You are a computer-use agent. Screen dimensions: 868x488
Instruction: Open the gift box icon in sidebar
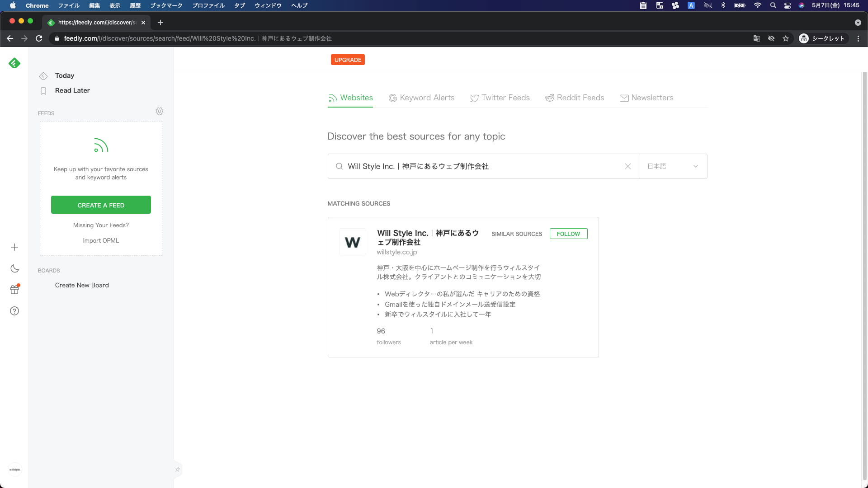(x=14, y=289)
